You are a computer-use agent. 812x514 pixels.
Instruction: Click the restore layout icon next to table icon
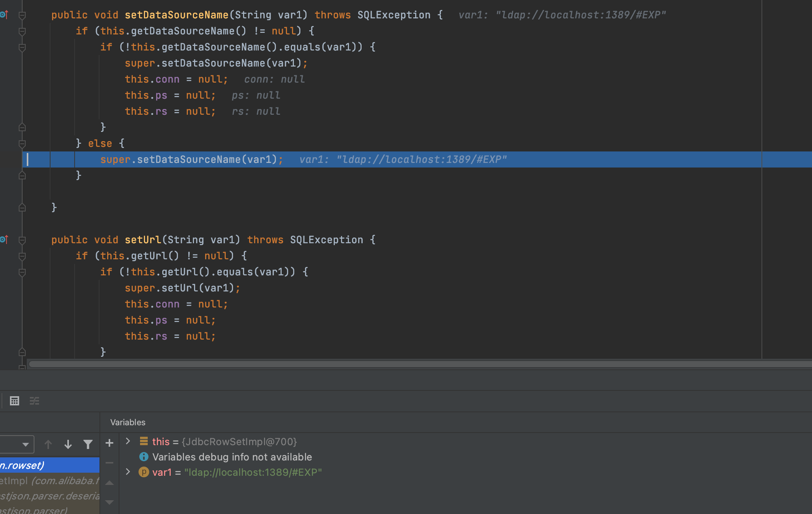(34, 401)
